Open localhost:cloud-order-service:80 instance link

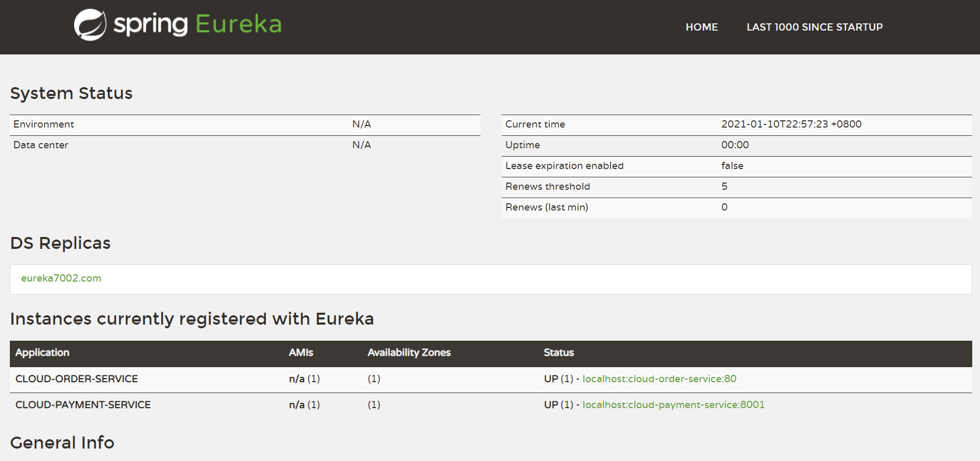[659, 379]
